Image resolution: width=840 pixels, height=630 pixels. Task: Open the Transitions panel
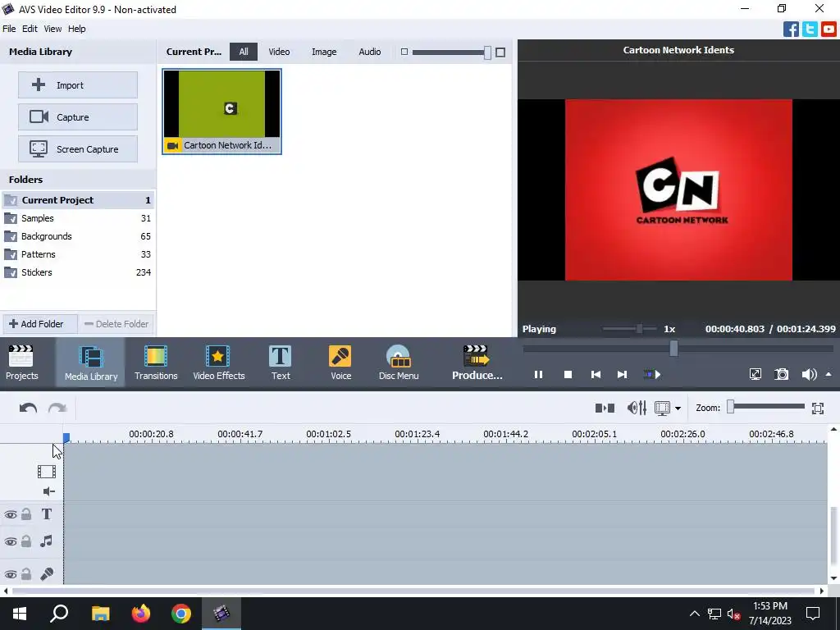pyautogui.click(x=156, y=362)
